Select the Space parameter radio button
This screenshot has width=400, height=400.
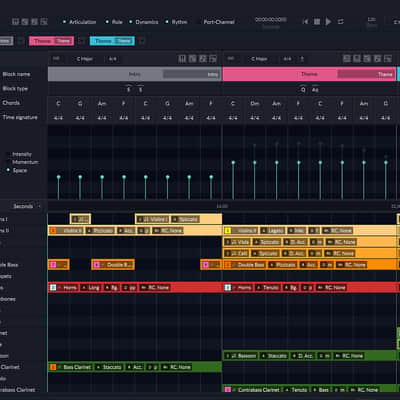(8, 170)
